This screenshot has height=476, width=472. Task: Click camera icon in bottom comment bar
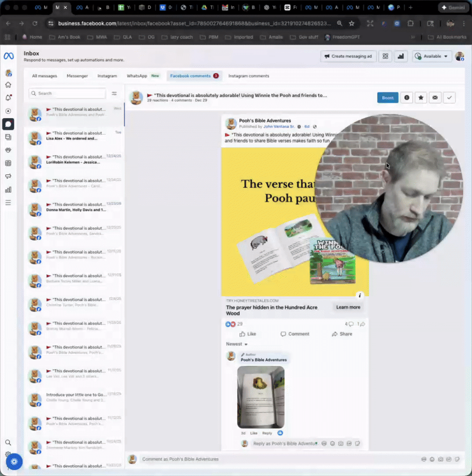(440, 459)
